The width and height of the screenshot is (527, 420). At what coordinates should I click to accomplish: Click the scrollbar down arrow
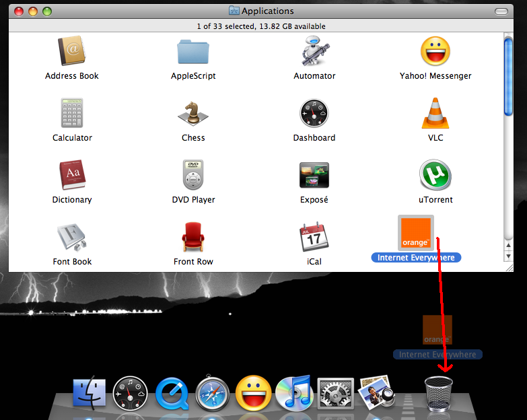509,256
